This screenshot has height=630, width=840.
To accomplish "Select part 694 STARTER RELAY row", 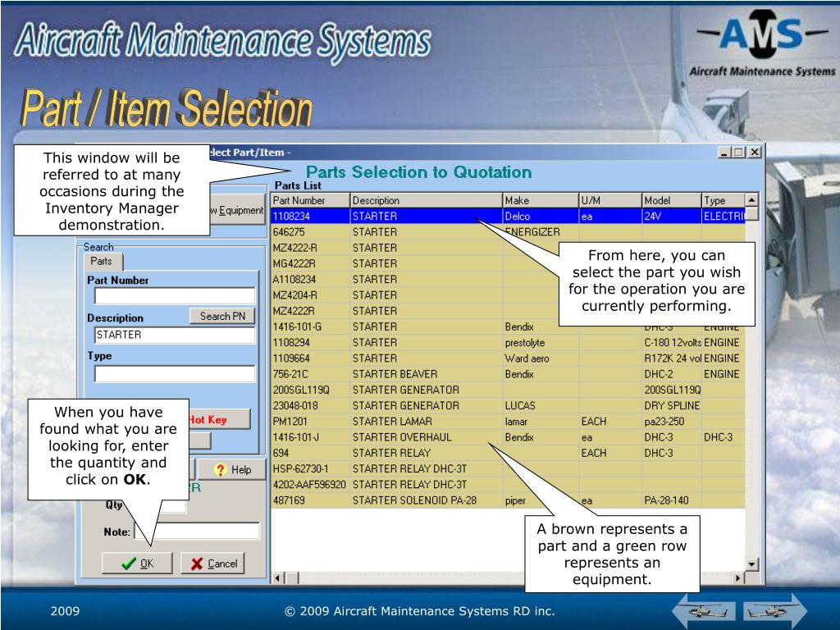I will [x=508, y=453].
